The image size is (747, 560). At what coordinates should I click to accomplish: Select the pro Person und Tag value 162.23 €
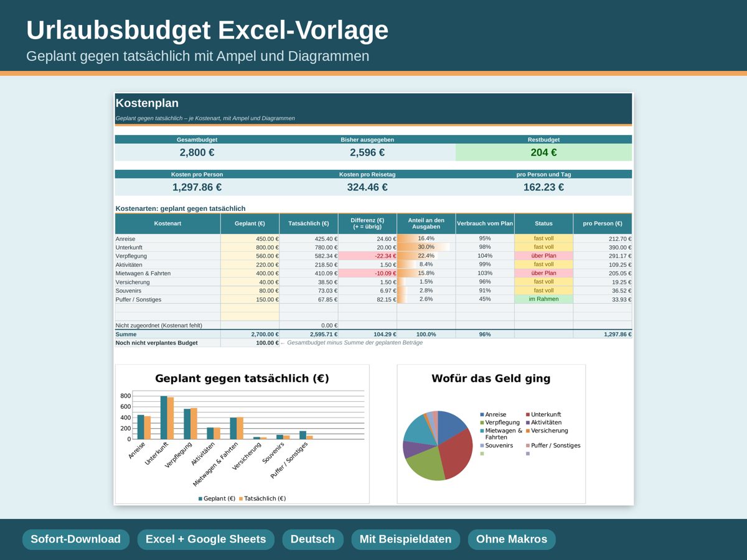tap(543, 187)
